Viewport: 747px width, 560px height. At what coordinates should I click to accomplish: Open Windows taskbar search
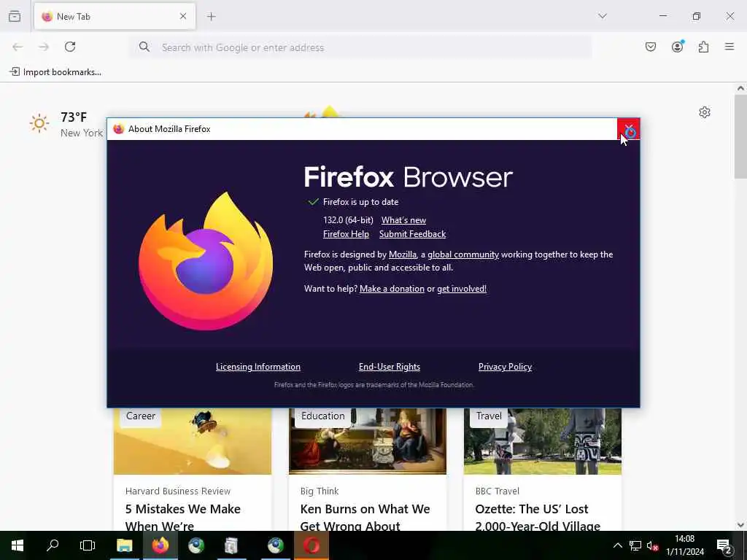[x=53, y=545]
